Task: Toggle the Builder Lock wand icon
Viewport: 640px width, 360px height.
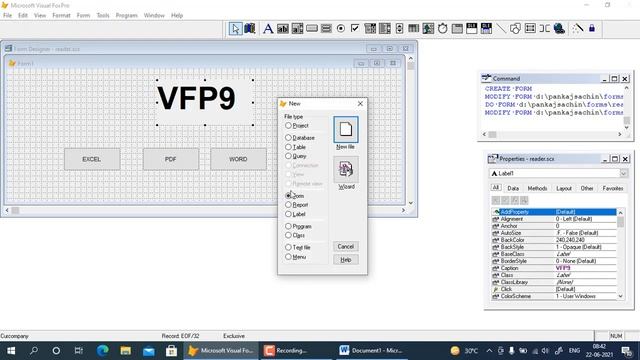Action: (x=577, y=29)
